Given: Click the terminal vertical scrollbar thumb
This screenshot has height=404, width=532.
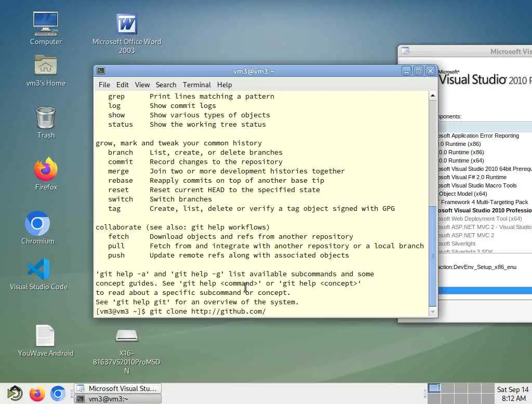Looking at the screenshot, I should tap(433, 256).
